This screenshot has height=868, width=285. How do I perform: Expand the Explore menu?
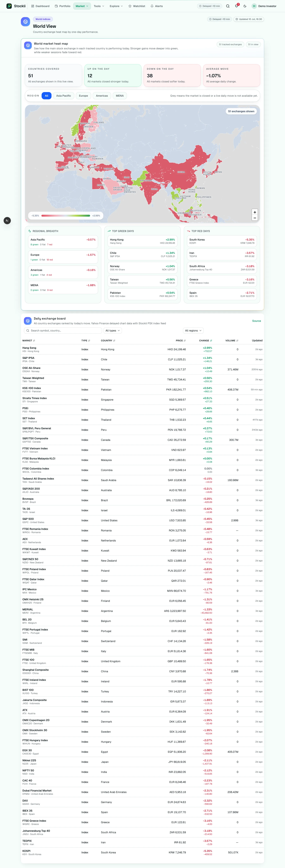[116, 6]
